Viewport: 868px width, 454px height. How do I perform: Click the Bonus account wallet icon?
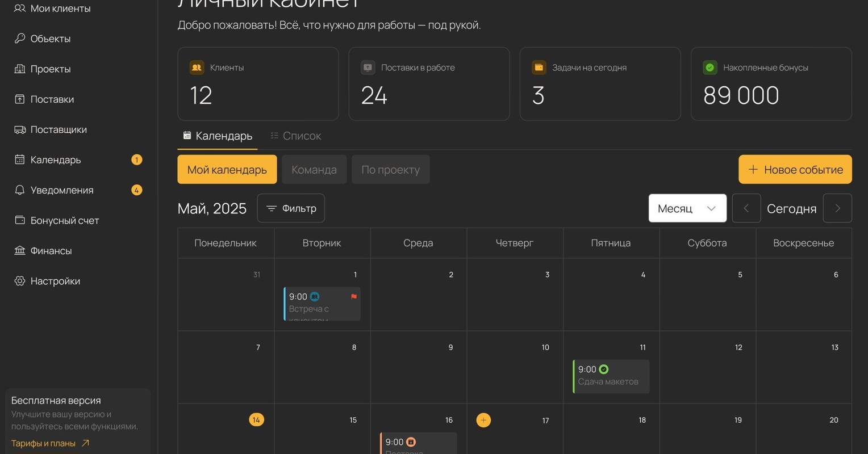20,220
